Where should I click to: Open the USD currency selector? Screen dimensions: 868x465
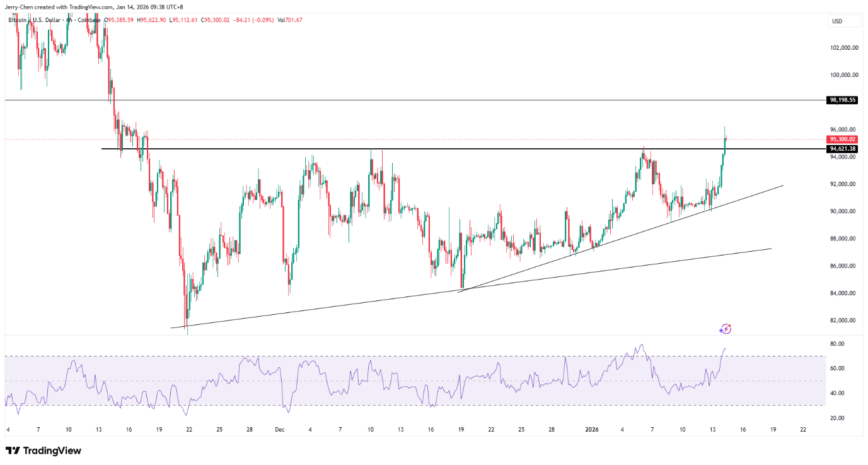pyautogui.click(x=844, y=21)
